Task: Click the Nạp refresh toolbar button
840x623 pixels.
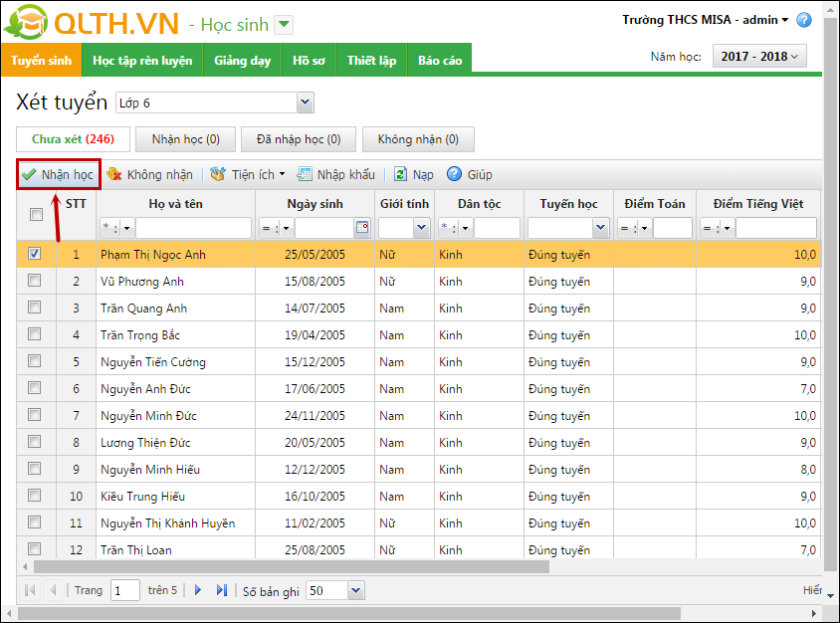Action: [414, 174]
